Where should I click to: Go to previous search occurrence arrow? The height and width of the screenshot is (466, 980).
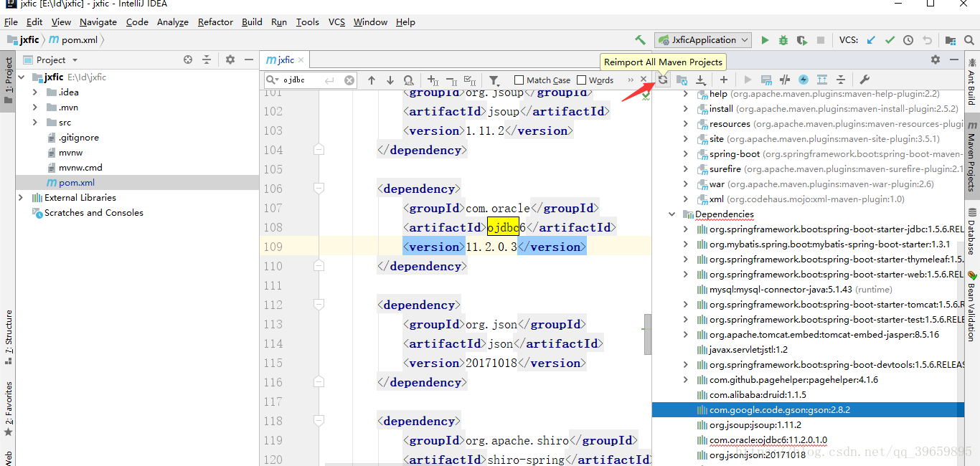(x=372, y=80)
